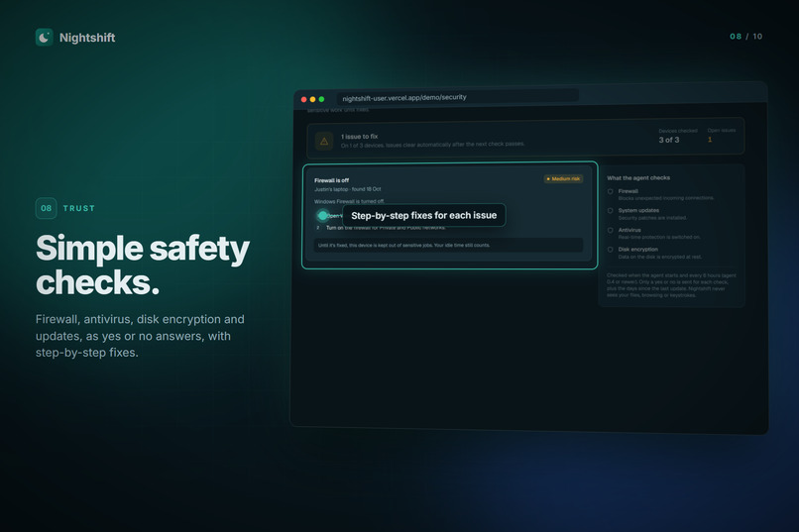Click the Antivirus check label
This screenshot has width=799, height=532.
(629, 230)
